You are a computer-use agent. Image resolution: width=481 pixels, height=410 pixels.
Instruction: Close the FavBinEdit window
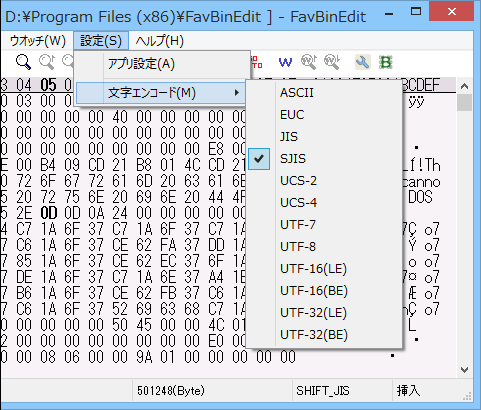click(x=452, y=12)
